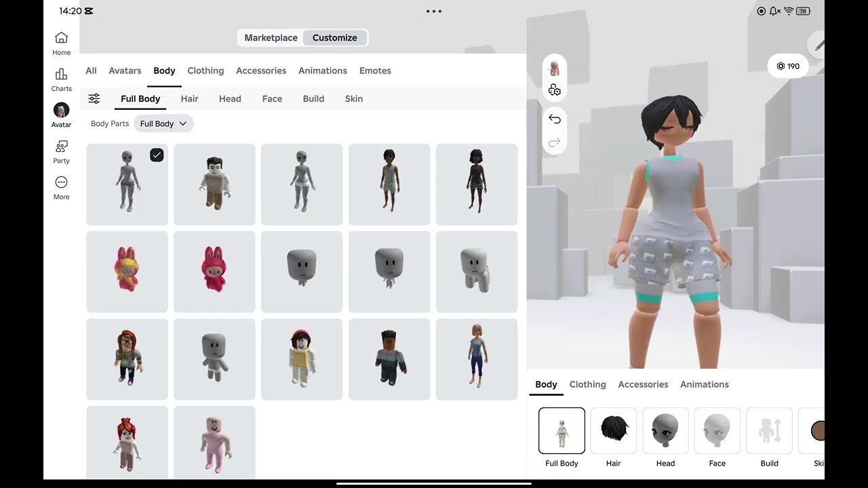Tap the Face tile below the avatar preview
The image size is (868, 488).
[717, 431]
